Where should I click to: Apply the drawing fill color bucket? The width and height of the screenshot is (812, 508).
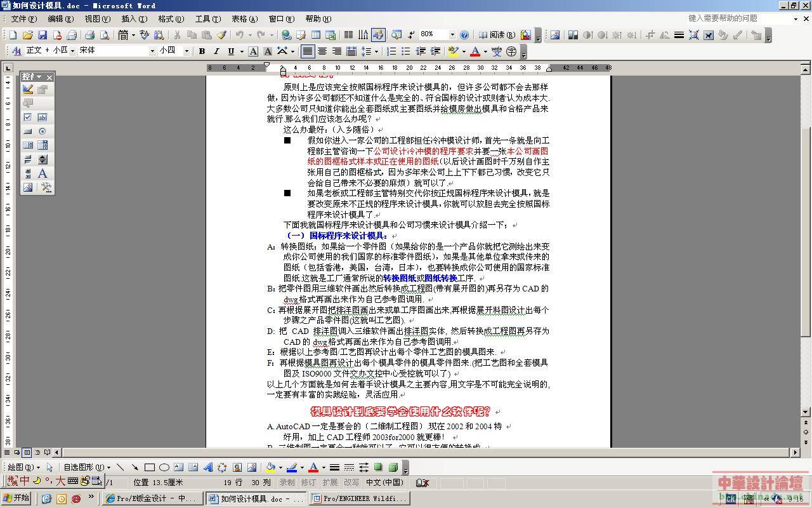[271, 467]
